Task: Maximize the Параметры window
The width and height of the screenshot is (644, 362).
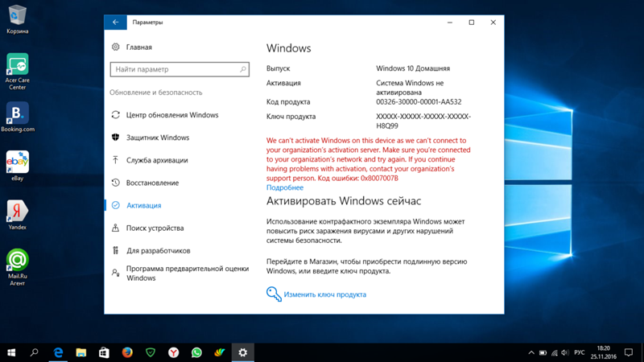Action: [472, 23]
